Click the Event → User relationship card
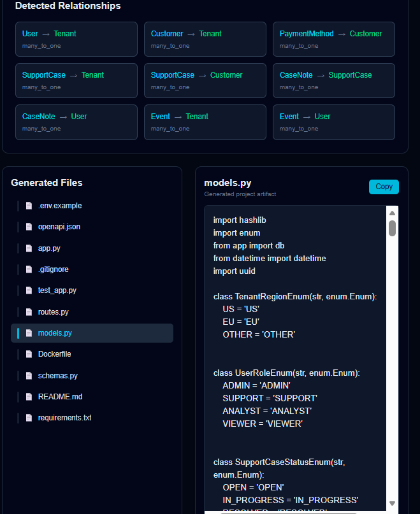 click(x=334, y=122)
